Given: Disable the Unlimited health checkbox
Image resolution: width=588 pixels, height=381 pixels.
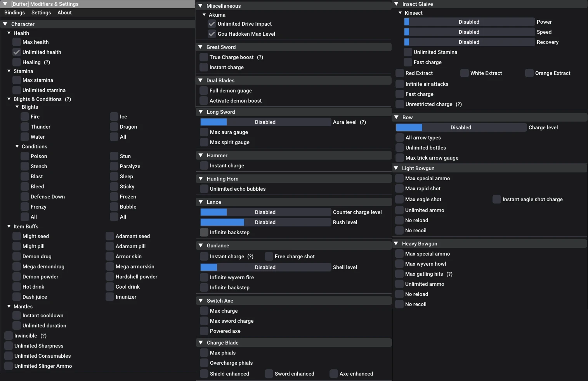Looking at the screenshot, I should [x=17, y=52].
